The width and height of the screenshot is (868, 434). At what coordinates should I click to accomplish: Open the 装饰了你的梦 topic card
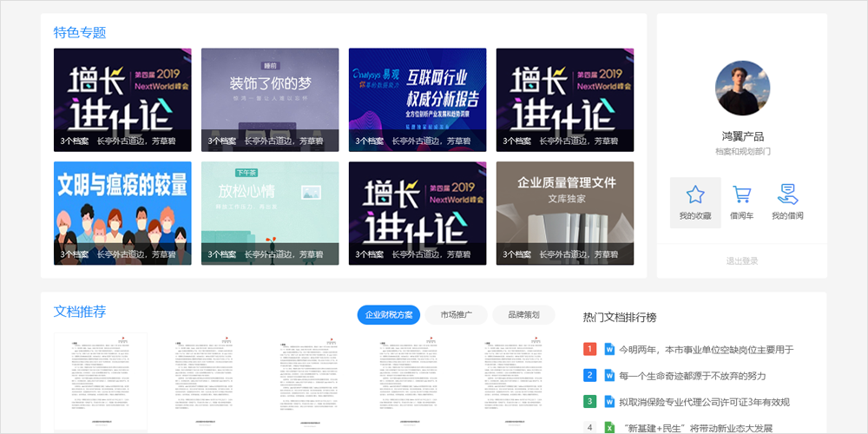click(x=270, y=100)
